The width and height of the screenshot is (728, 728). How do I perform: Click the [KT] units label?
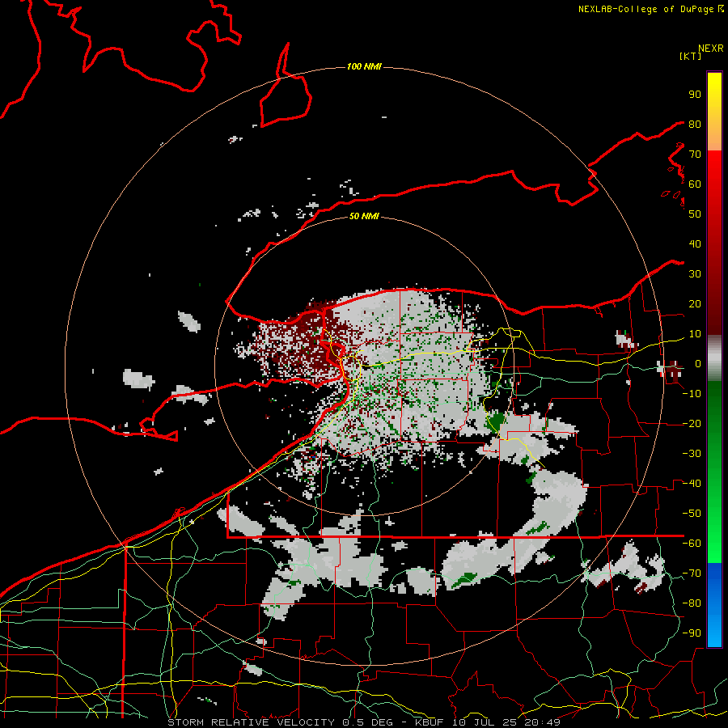click(x=691, y=56)
